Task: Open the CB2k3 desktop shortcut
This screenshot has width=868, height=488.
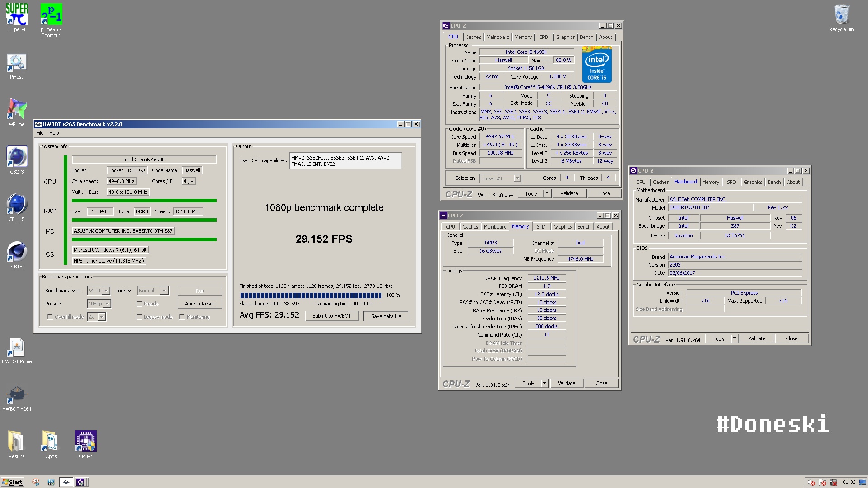Action: point(17,160)
